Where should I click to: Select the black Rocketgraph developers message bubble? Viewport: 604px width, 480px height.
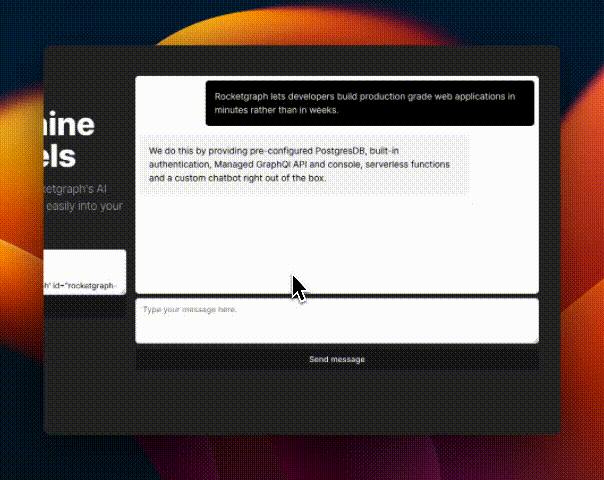coord(370,103)
